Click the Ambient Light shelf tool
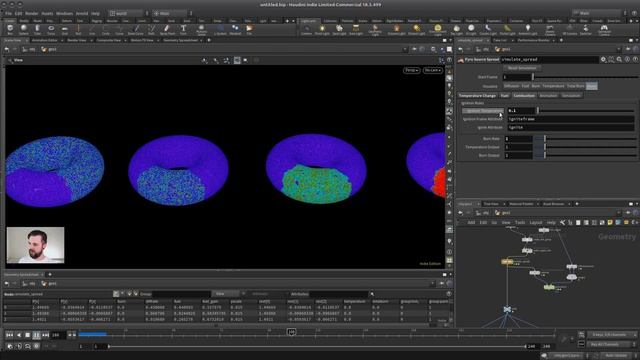The image size is (640, 360). [x=527, y=29]
